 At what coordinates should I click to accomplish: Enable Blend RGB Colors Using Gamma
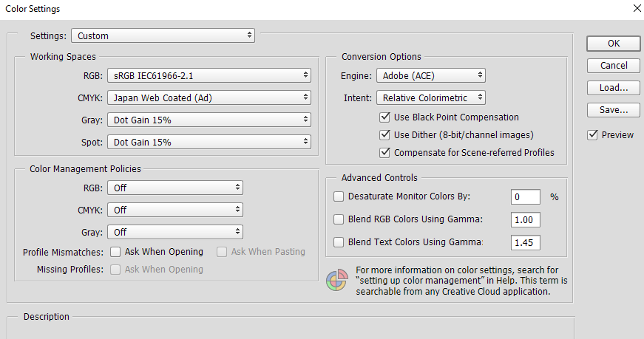click(339, 219)
